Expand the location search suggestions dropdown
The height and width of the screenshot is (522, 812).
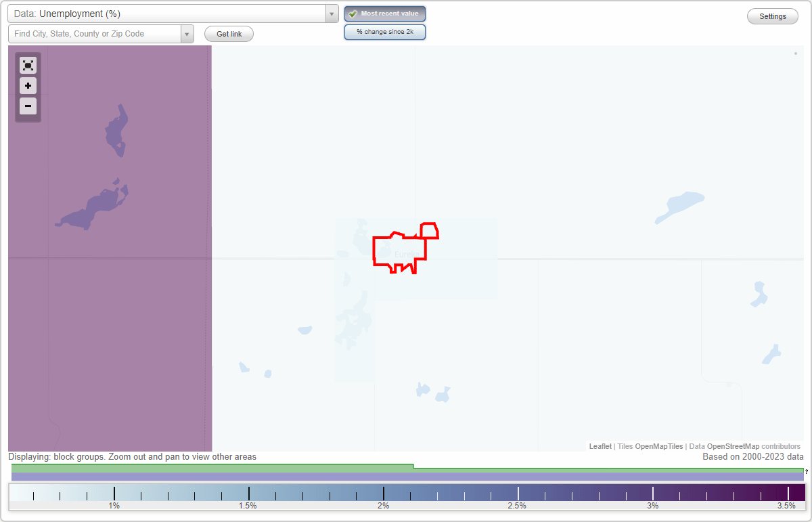coord(187,33)
